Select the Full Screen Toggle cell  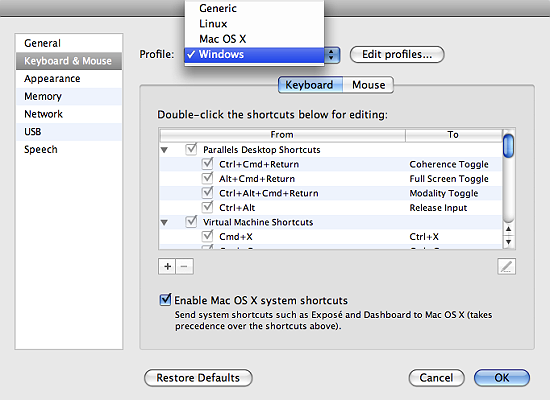pyautogui.click(x=449, y=179)
